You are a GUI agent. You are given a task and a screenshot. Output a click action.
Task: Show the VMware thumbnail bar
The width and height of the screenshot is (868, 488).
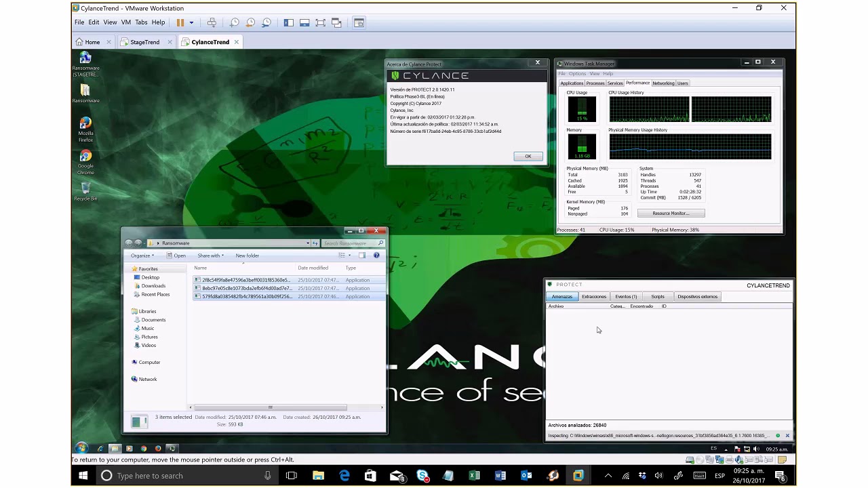click(304, 22)
